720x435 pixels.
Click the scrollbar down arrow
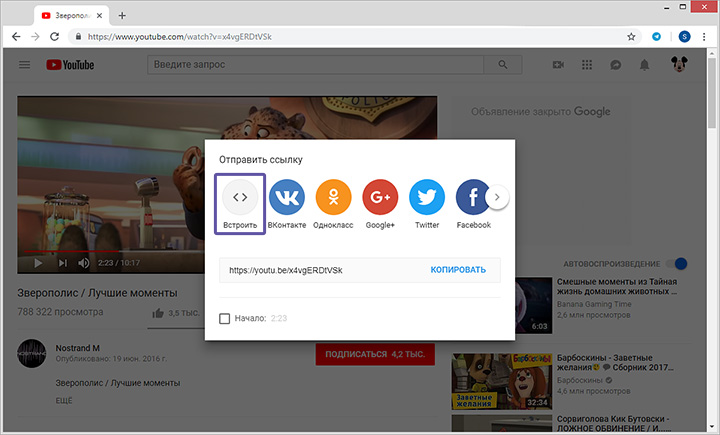pos(712,428)
